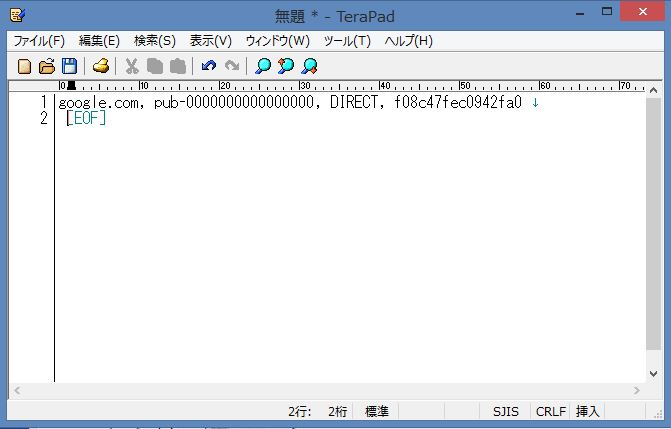Click the 2行 line number status entry
This screenshot has height=429, width=671.
(300, 412)
